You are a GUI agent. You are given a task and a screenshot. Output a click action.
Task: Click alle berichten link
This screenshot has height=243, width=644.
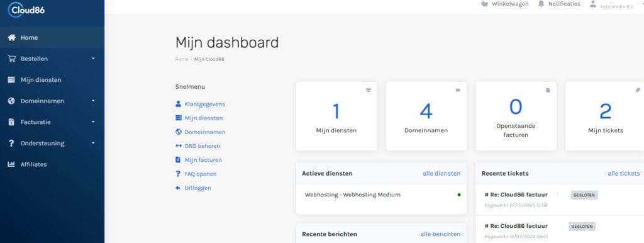tap(440, 234)
